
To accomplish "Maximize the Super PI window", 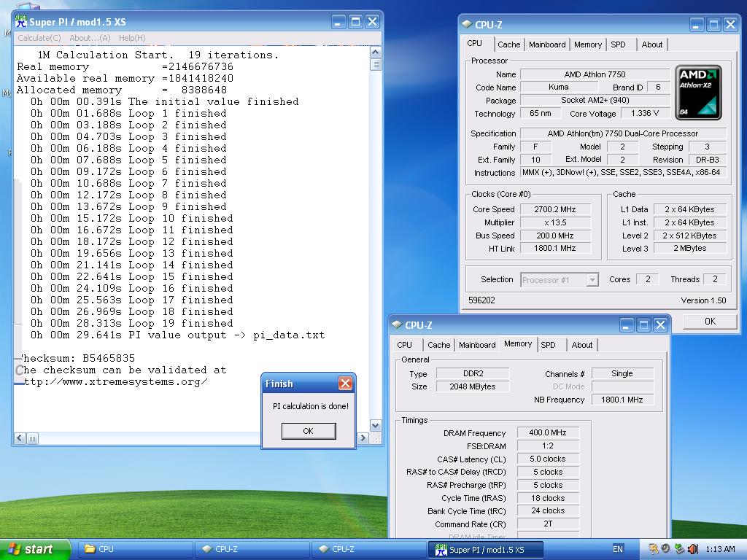I will 355,21.
